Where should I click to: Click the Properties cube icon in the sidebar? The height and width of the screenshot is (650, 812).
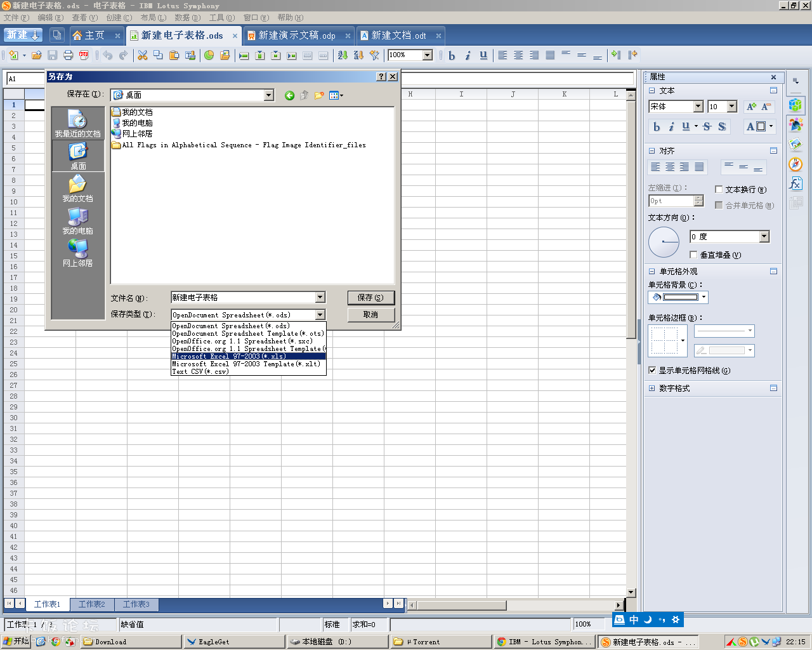796,105
